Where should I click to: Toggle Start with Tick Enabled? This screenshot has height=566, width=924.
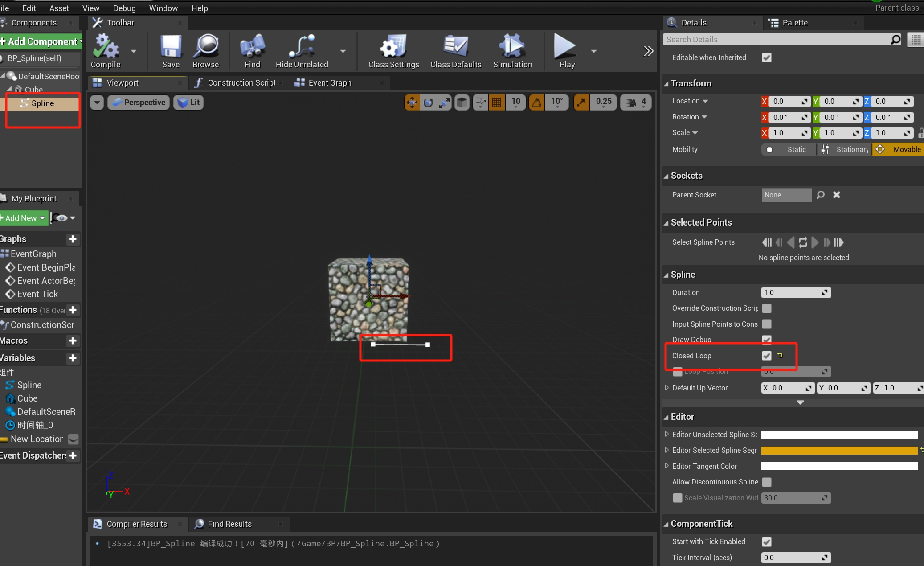pyautogui.click(x=767, y=542)
